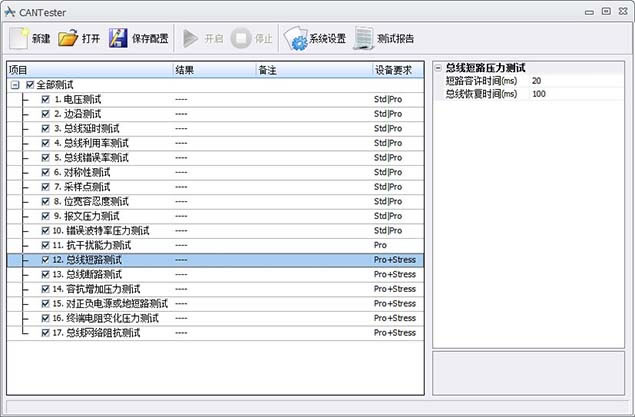Click the 设备要求 column header
Viewport: 635px width, 417px height.
(x=397, y=70)
